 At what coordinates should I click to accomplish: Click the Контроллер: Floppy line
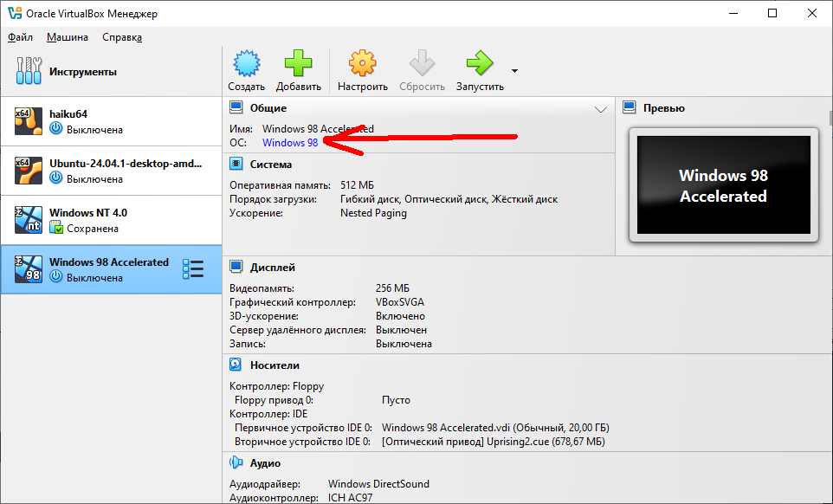(277, 386)
